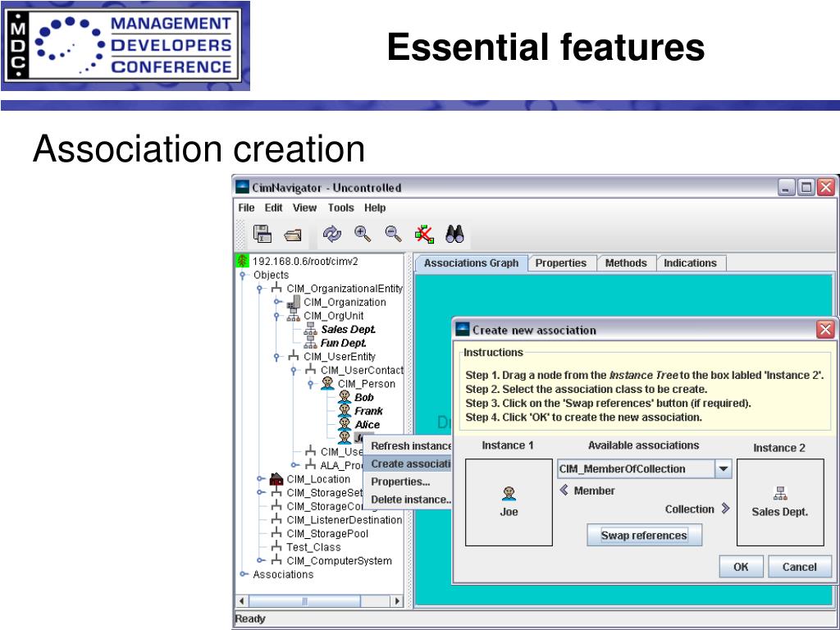This screenshot has height=630, width=840.
Task: Click the Frank person icon
Action: tap(345, 411)
